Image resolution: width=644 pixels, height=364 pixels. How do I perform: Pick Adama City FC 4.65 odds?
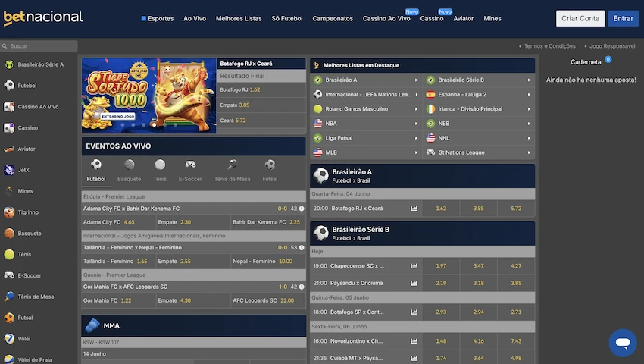(x=118, y=222)
